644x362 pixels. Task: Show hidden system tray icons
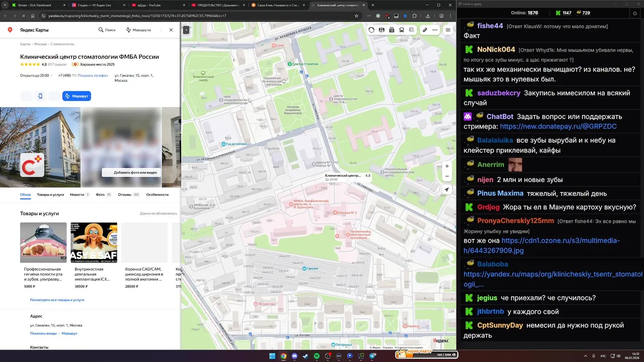coord(586,356)
